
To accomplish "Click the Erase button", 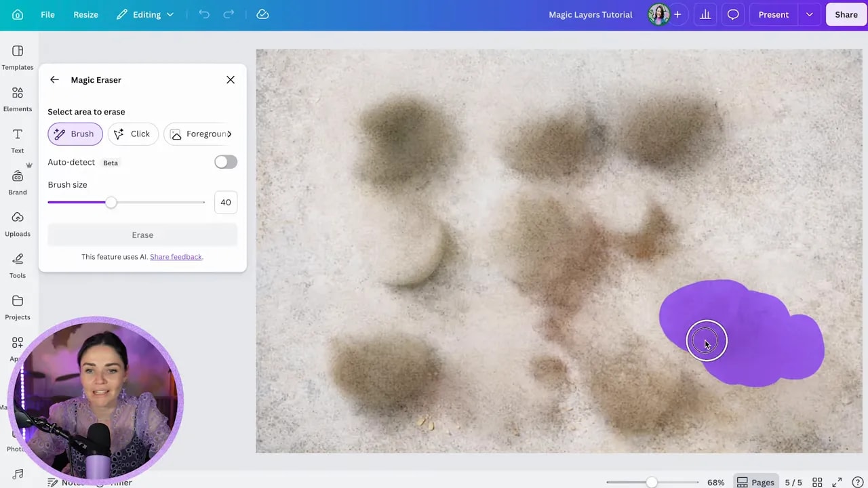I will pyautogui.click(x=142, y=235).
